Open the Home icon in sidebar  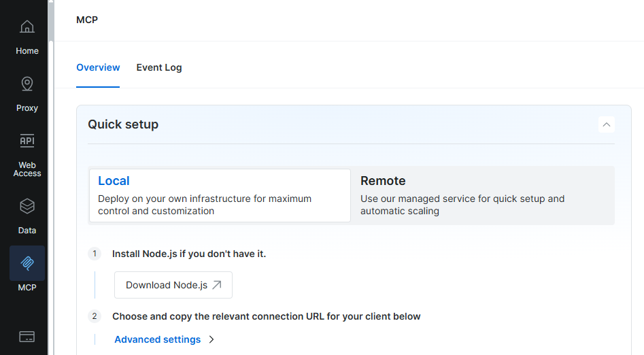tap(27, 27)
